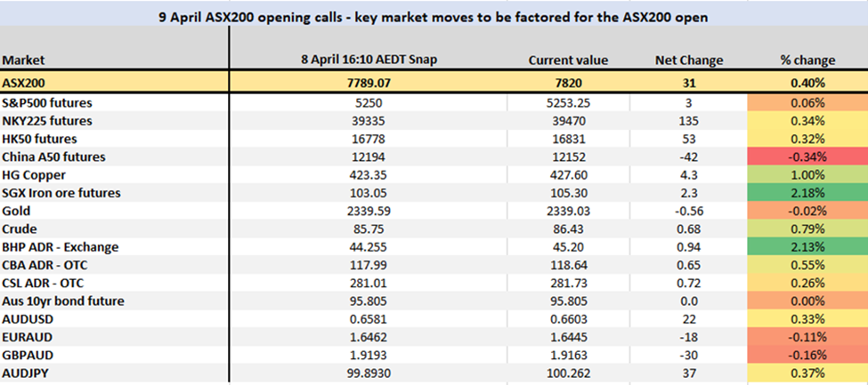
Task: Select the Net Change column header
Action: coord(688,60)
